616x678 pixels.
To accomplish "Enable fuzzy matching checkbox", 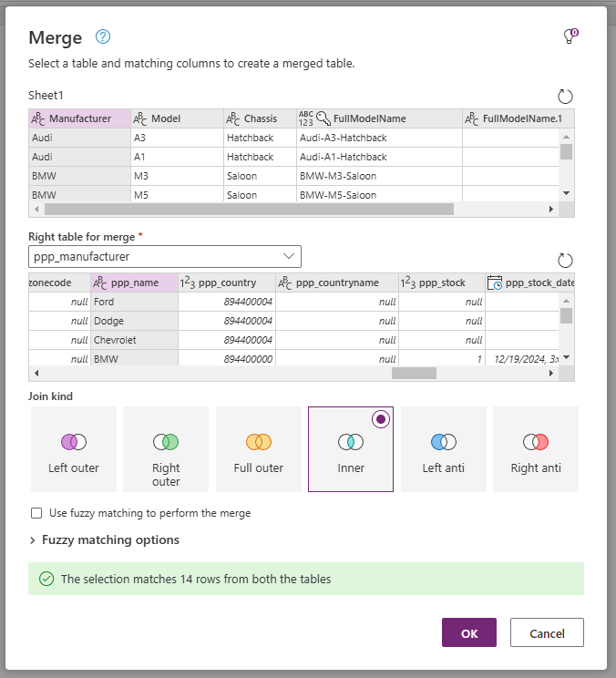I will point(36,513).
